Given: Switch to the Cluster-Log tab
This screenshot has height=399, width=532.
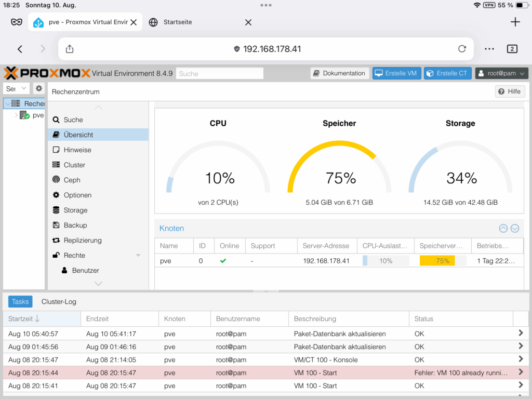Looking at the screenshot, I should [x=59, y=301].
